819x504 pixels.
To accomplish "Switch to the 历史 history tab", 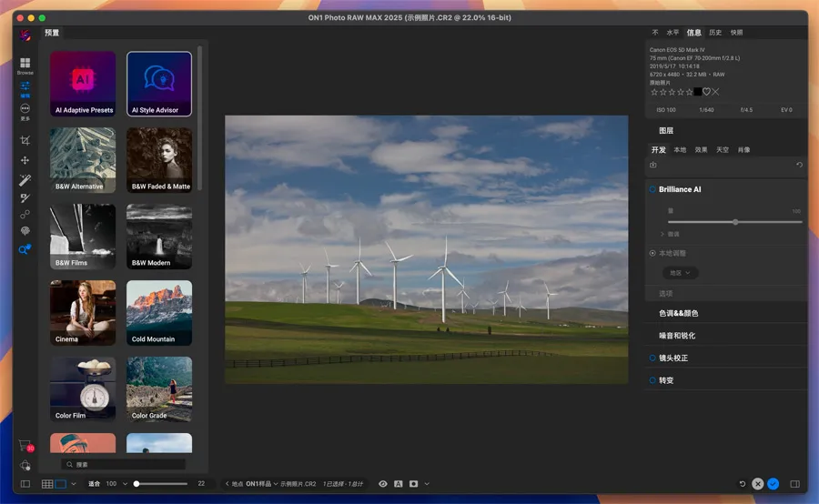I will 715,33.
